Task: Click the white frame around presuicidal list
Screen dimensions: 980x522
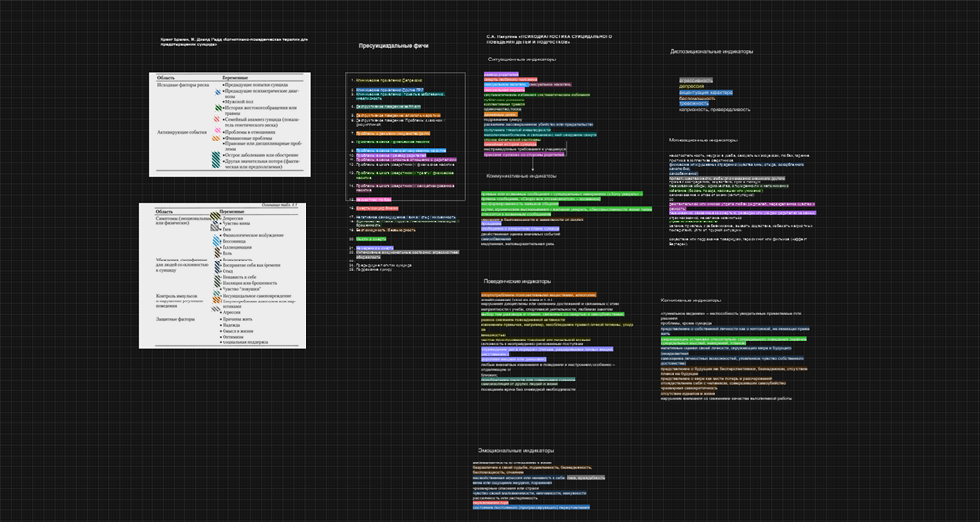Action: tap(465, 137)
